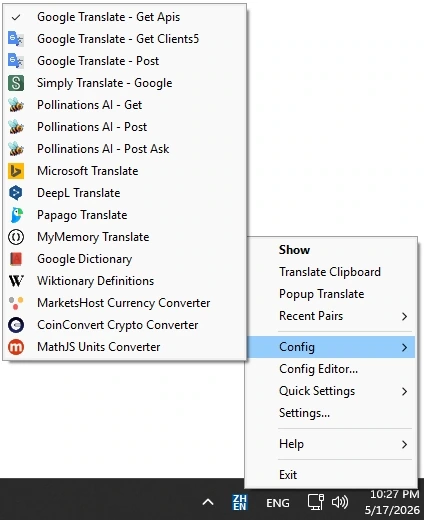The image size is (424, 520).
Task: Expand the Config submenu arrow
Action: click(x=404, y=347)
